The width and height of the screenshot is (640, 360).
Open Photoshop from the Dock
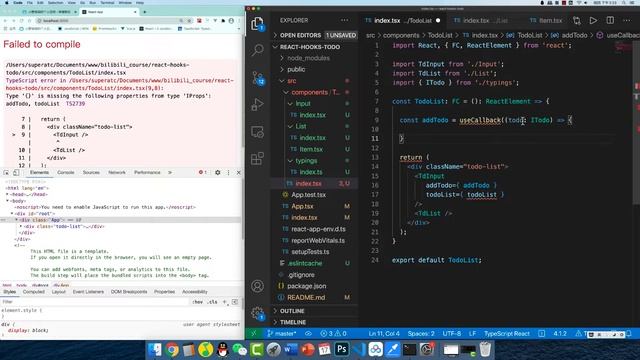point(342,350)
